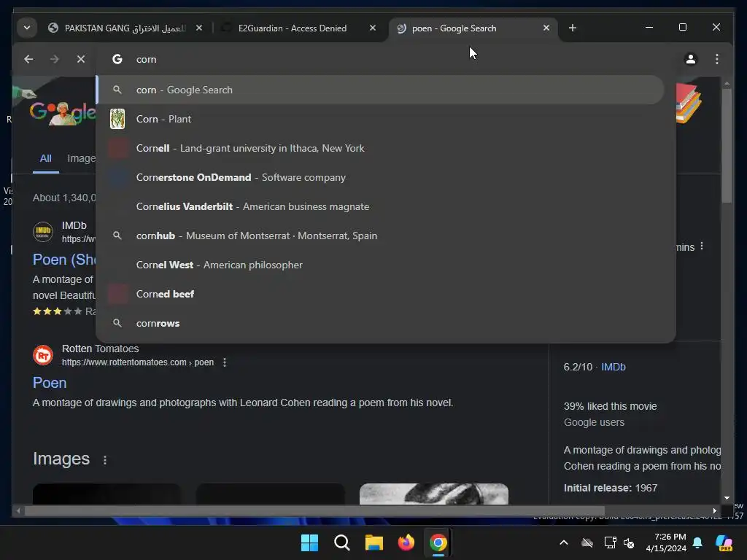Click the scroll down arrow
Viewport: 747px width, 560px height.
pyautogui.click(x=727, y=498)
